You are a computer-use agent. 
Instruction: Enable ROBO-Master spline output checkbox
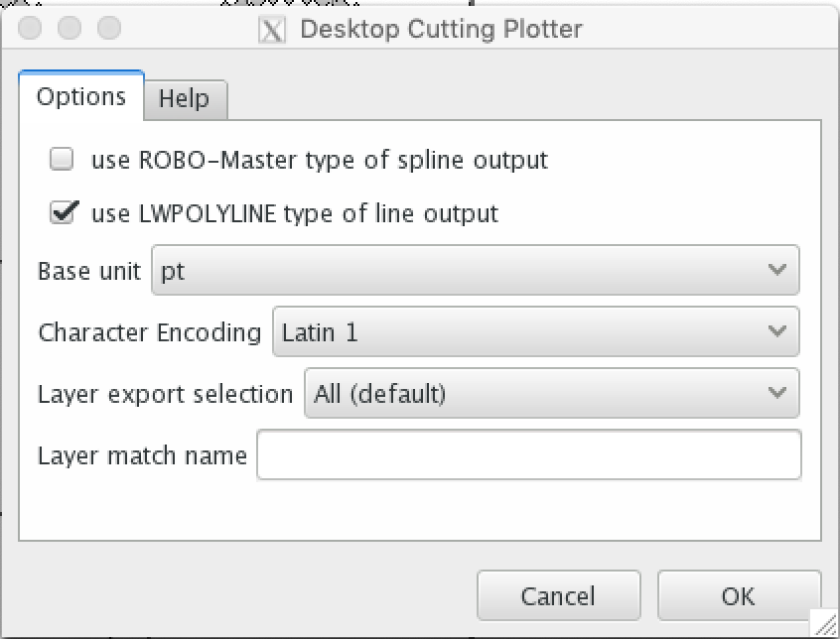(62, 160)
